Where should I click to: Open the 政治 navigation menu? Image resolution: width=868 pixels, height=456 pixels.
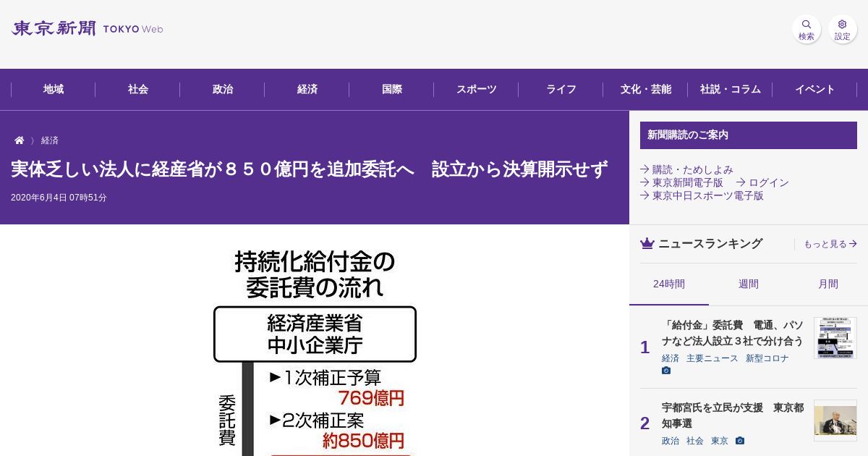coord(223,90)
